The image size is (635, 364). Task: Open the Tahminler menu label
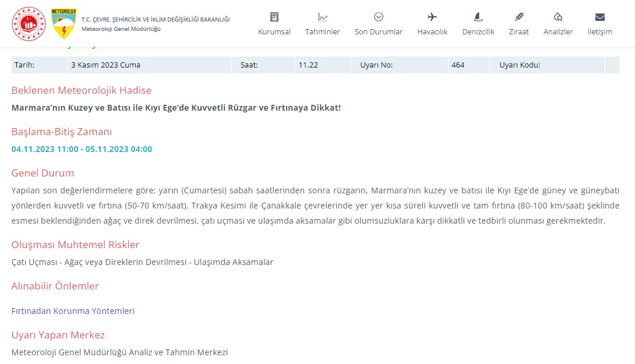[x=322, y=31]
